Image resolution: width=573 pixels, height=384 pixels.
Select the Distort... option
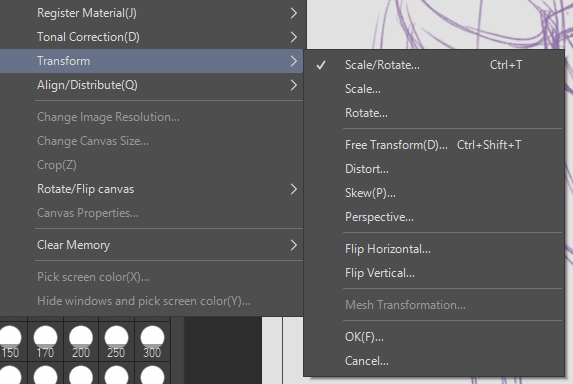[x=433, y=169]
